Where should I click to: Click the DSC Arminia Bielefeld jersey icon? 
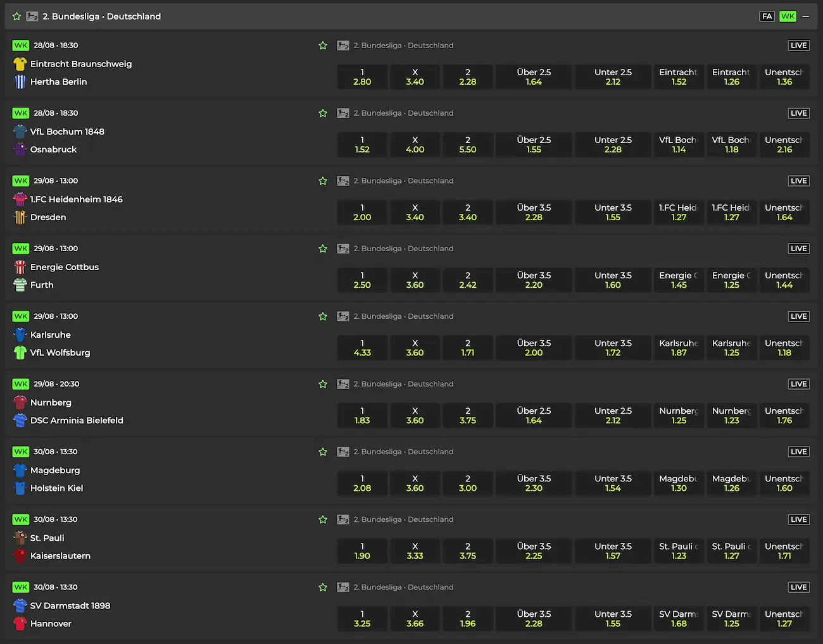point(20,420)
